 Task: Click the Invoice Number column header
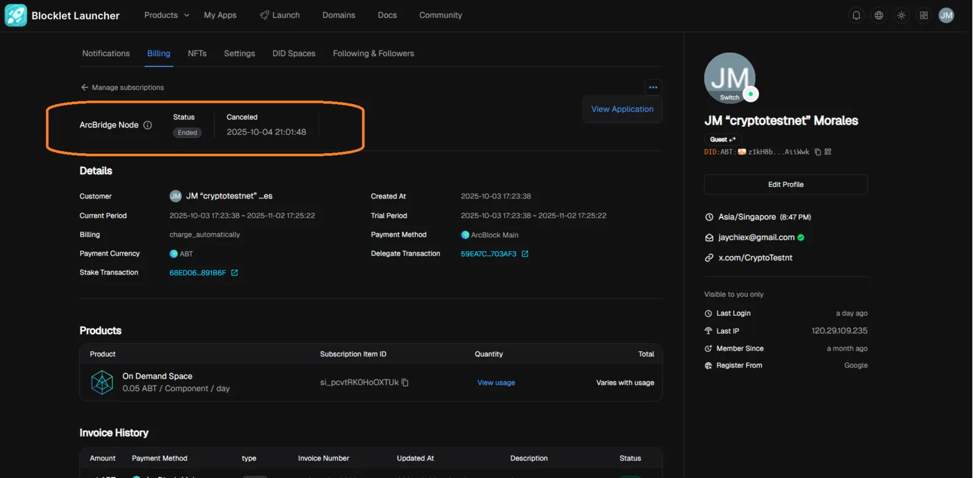click(323, 458)
